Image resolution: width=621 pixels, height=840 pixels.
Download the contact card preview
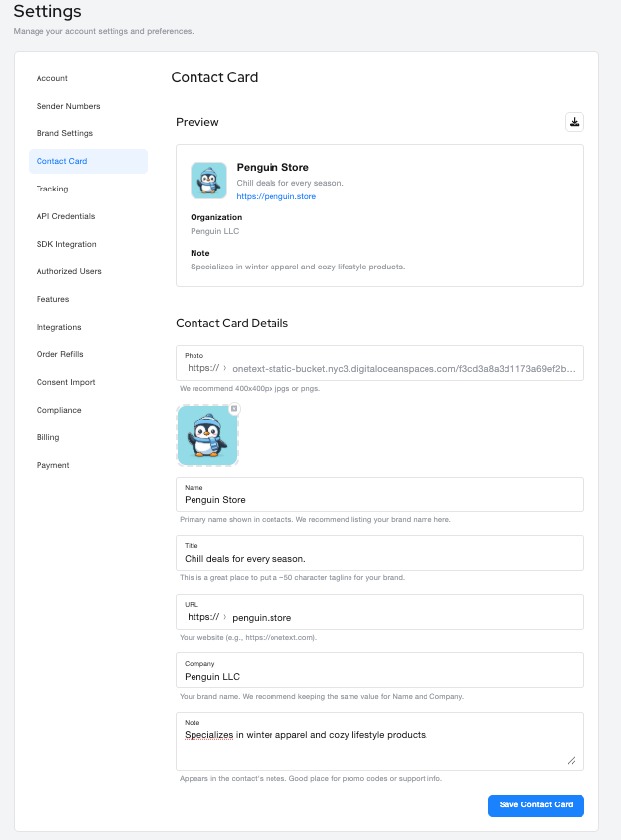click(575, 122)
